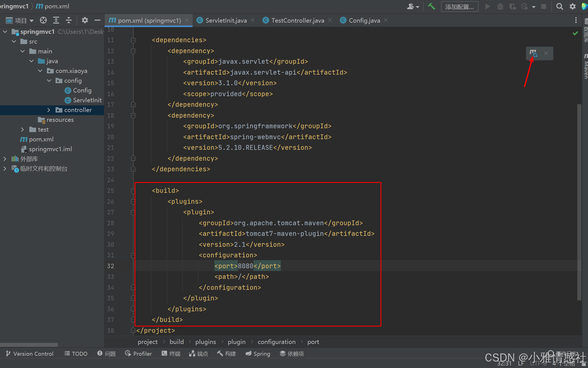Toggle fold marker on dependencies line 11
588x368 pixels.
[x=133, y=40]
